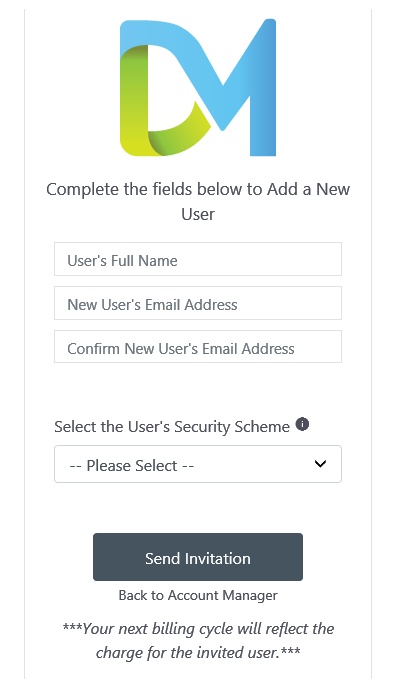Click the 'Send Invitation' button label
396x693 pixels.
pos(198,558)
